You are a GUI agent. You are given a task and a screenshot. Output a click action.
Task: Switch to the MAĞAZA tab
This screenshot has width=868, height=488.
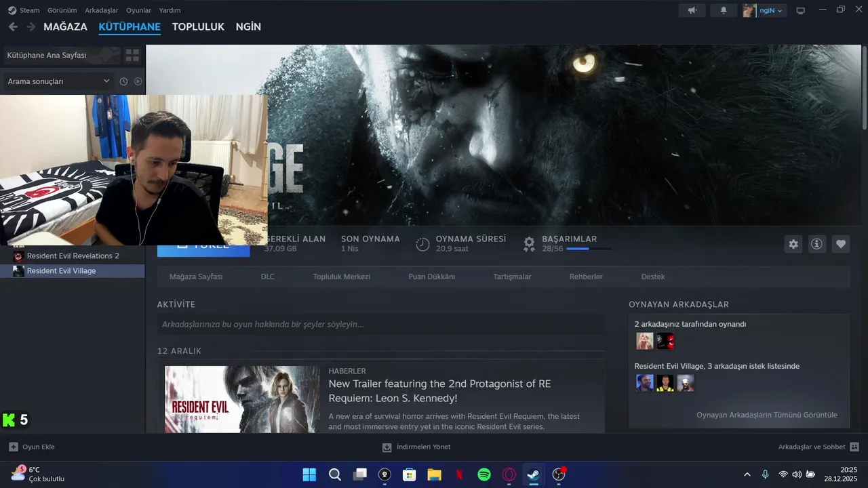(65, 26)
